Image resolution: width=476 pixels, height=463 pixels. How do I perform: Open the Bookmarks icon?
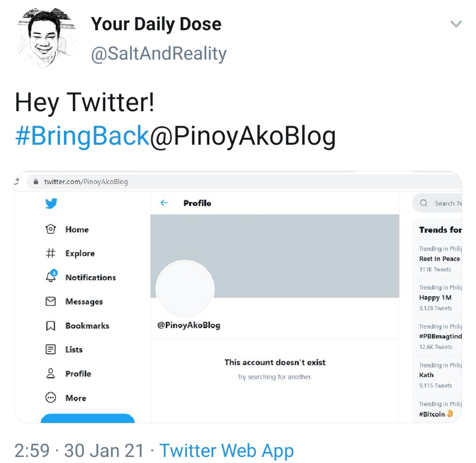[x=51, y=325]
